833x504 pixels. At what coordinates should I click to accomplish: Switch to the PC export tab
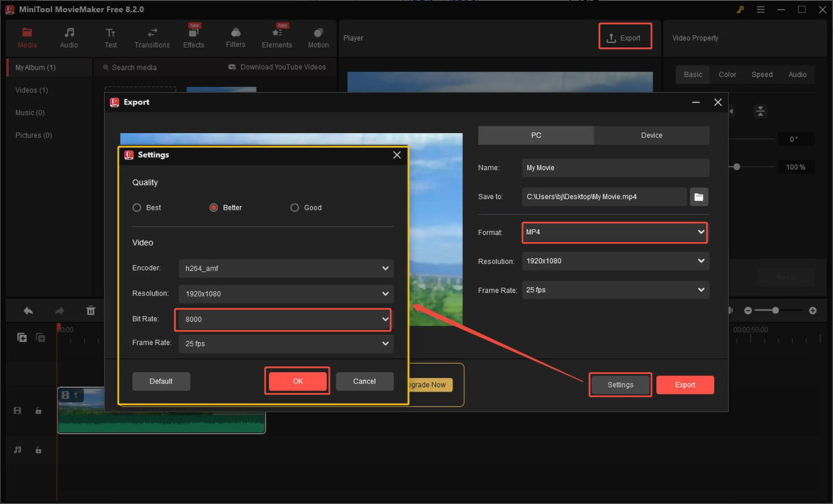pos(536,135)
